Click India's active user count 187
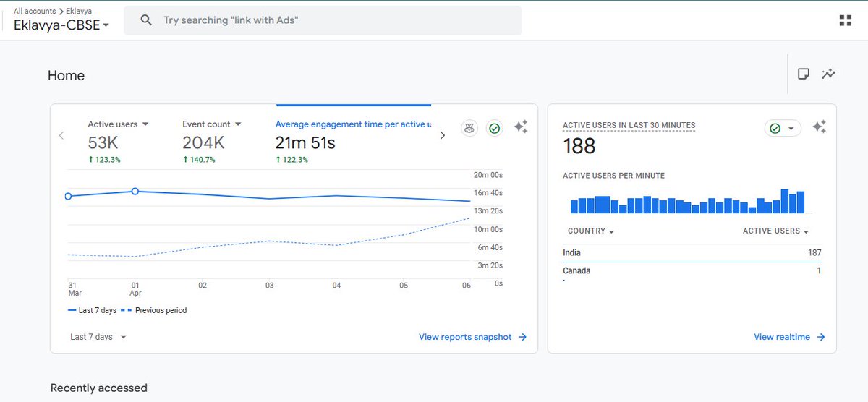The width and height of the screenshot is (868, 402). 814,253
